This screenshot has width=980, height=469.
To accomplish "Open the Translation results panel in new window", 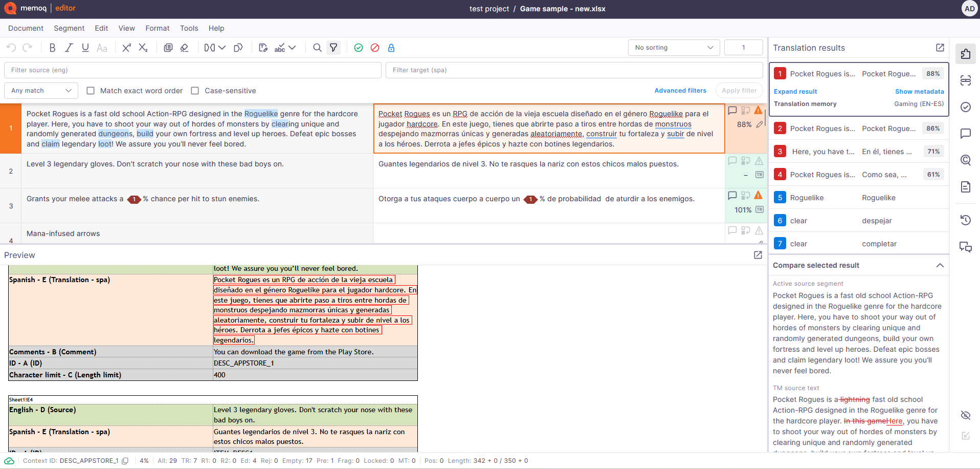I will pyautogui.click(x=940, y=48).
